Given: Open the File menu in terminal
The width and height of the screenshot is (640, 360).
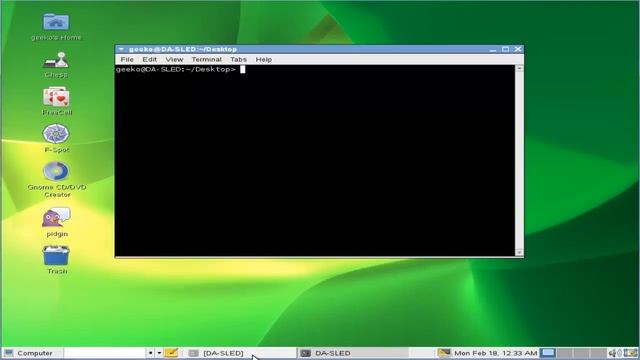Looking at the screenshot, I should point(127,59).
